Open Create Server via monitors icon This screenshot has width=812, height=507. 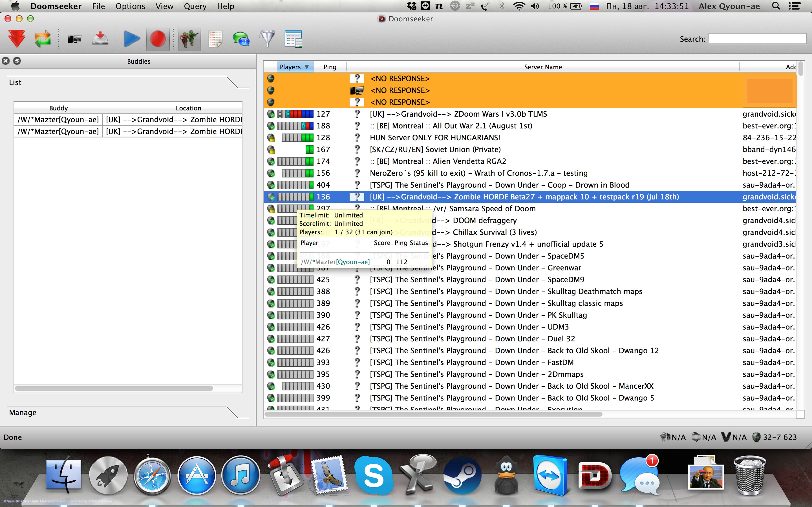pyautogui.click(x=74, y=39)
